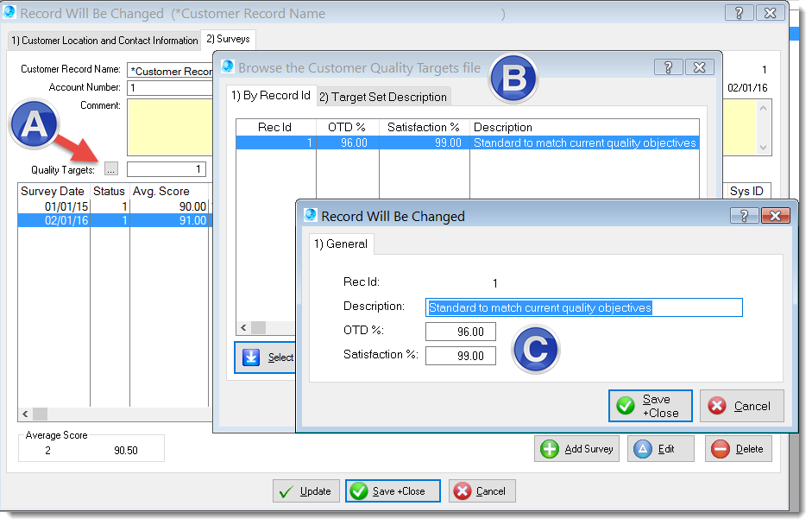This screenshot has width=812, height=525.
Task: Click help button in Browse Quality Targets window
Action: 668,67
